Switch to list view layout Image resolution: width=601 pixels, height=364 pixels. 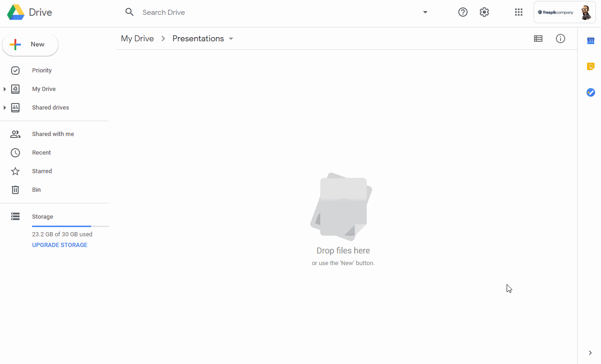538,39
